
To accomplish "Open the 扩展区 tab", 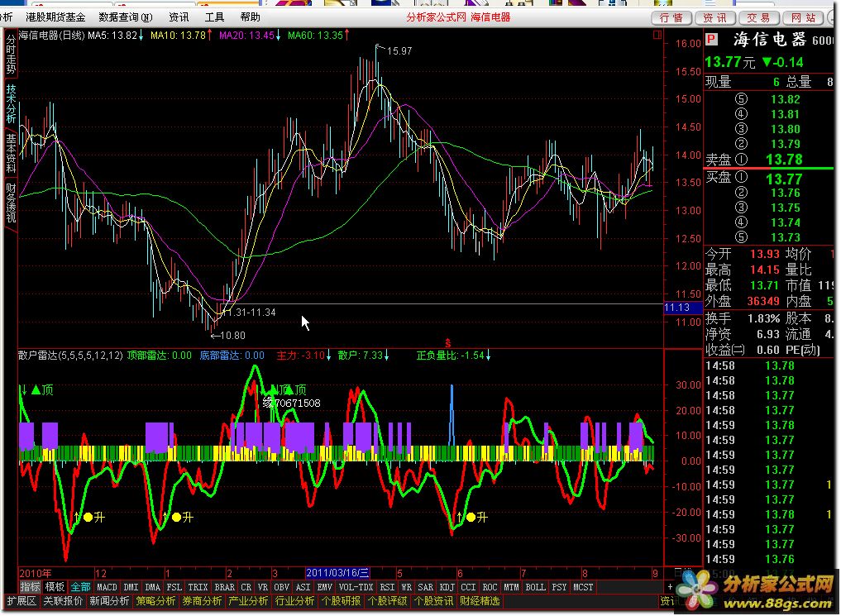I will point(22,601).
